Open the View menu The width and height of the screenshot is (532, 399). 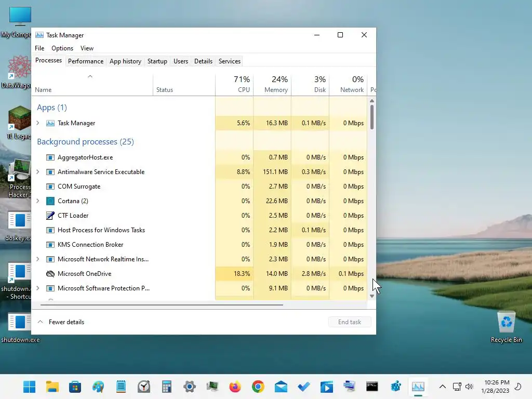tap(87, 48)
